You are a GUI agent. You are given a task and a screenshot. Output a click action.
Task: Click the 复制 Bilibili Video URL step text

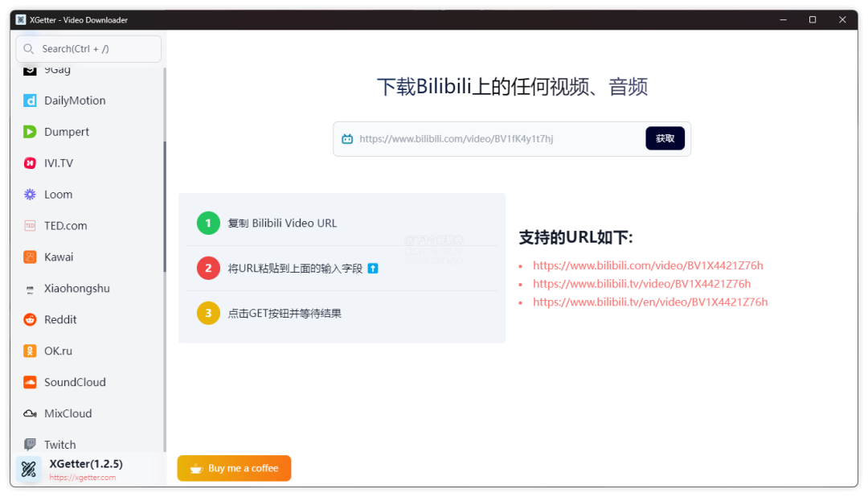282,224
